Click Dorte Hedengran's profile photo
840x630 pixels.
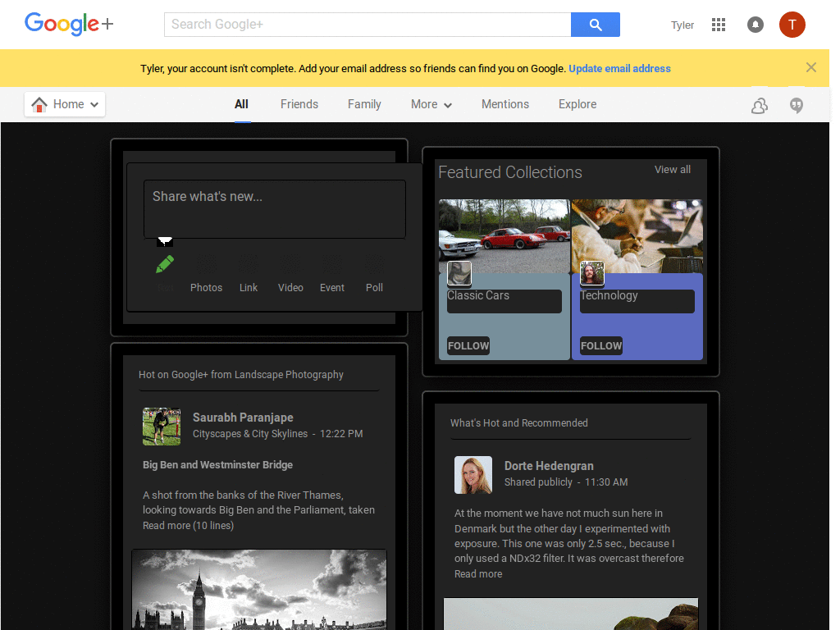coord(473,475)
